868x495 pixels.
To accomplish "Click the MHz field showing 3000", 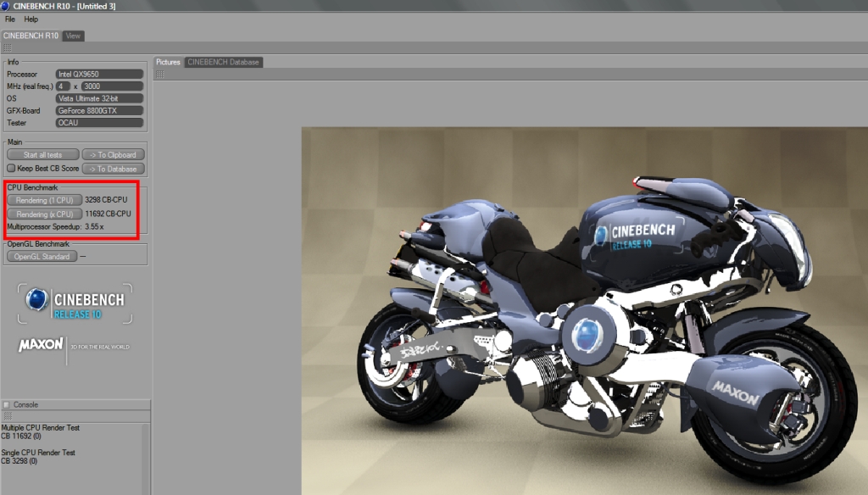I will [x=113, y=86].
